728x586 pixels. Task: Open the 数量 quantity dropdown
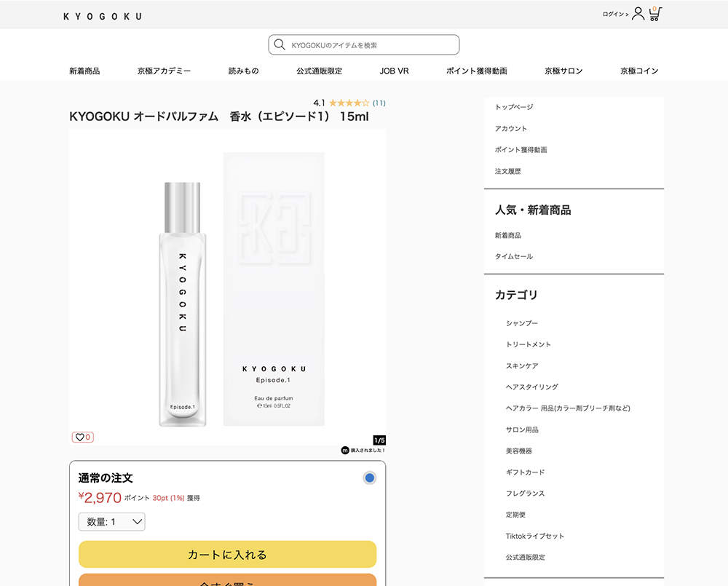112,522
